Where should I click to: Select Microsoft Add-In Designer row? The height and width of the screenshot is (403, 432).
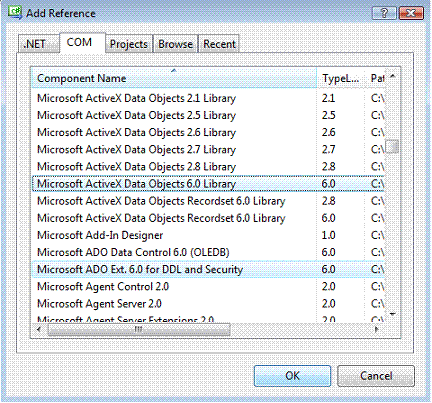(x=208, y=235)
